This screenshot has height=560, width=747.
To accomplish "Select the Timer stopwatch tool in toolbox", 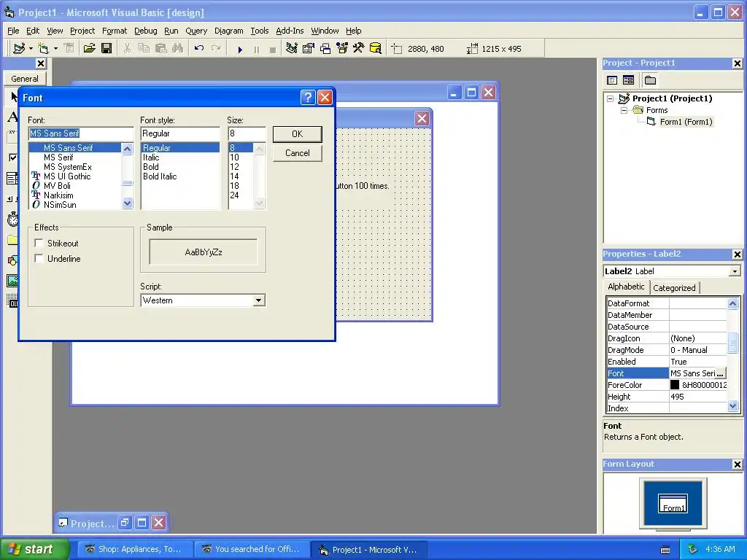I will [x=12, y=219].
